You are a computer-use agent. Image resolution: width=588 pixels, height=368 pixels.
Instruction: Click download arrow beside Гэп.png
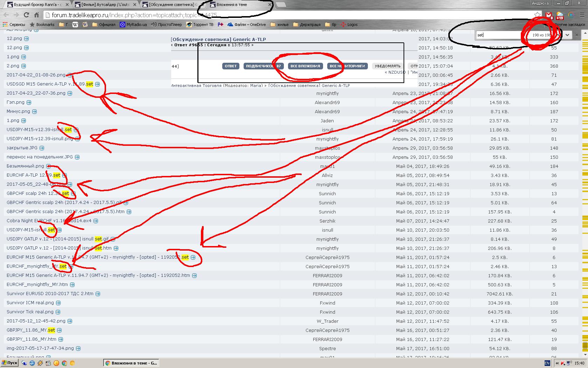(29, 102)
